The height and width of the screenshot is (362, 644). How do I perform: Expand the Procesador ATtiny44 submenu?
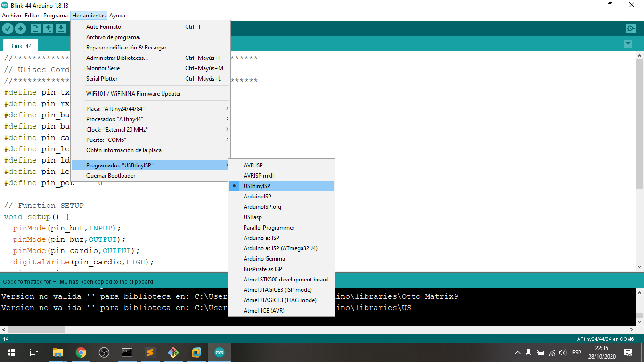[151, 119]
